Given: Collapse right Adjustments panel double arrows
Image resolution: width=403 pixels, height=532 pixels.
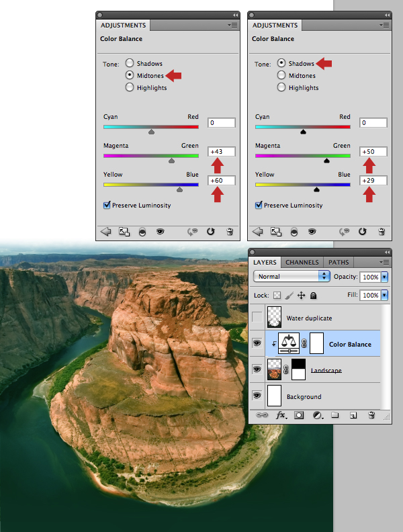Looking at the screenshot, I should (x=387, y=15).
